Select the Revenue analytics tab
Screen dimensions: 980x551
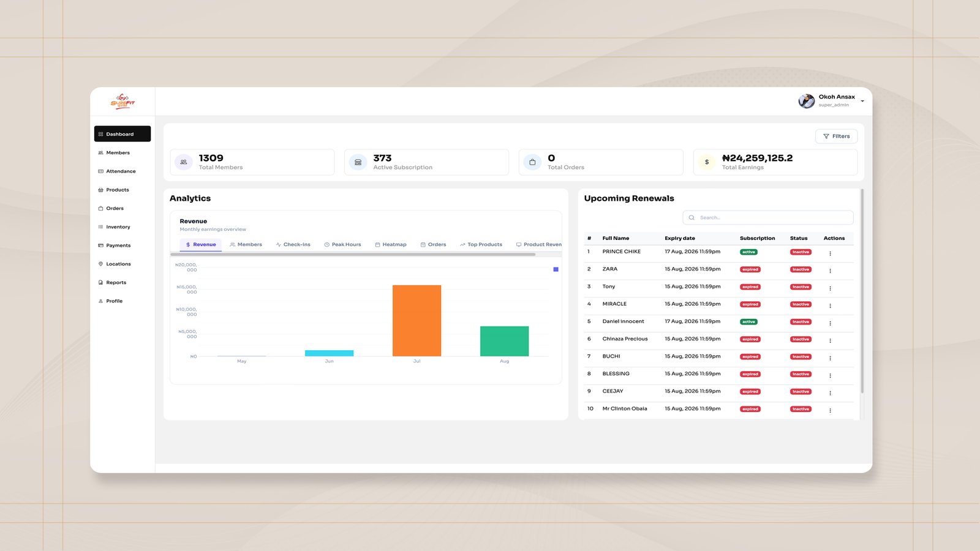click(201, 245)
